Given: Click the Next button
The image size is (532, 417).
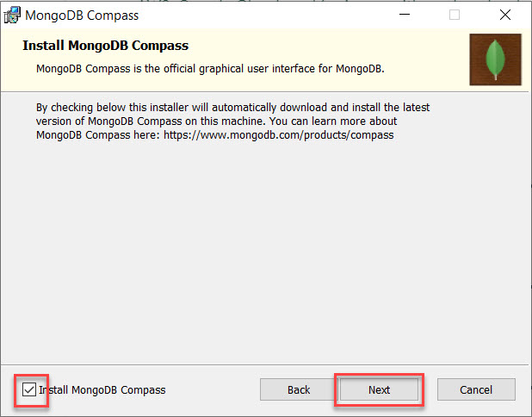Looking at the screenshot, I should (x=379, y=389).
